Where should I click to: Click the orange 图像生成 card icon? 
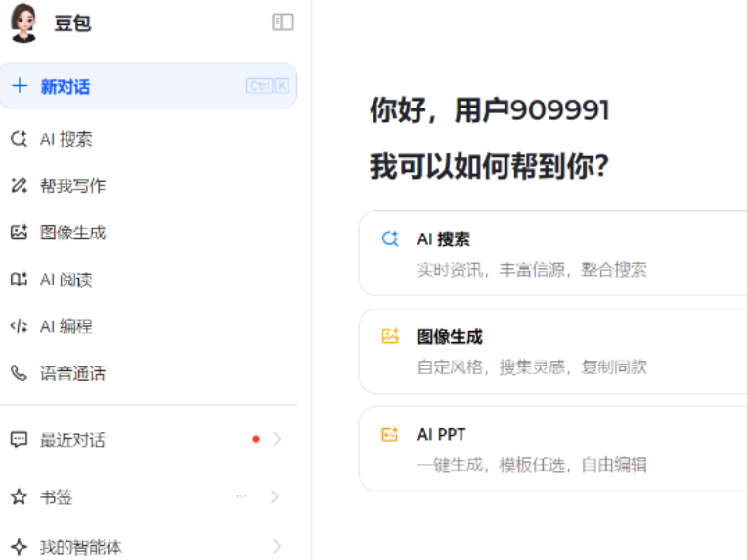pos(390,336)
